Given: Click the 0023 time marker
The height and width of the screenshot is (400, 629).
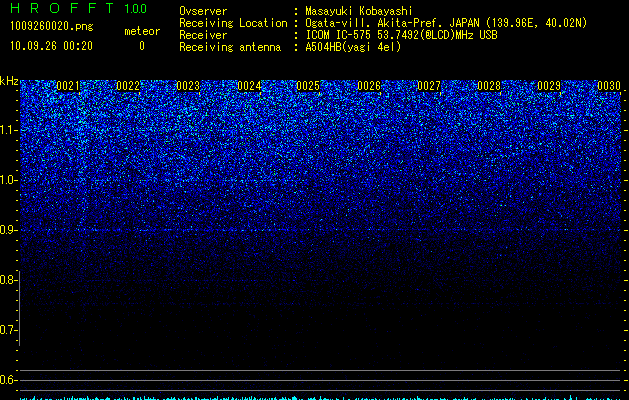Looking at the screenshot, I should click(188, 86).
